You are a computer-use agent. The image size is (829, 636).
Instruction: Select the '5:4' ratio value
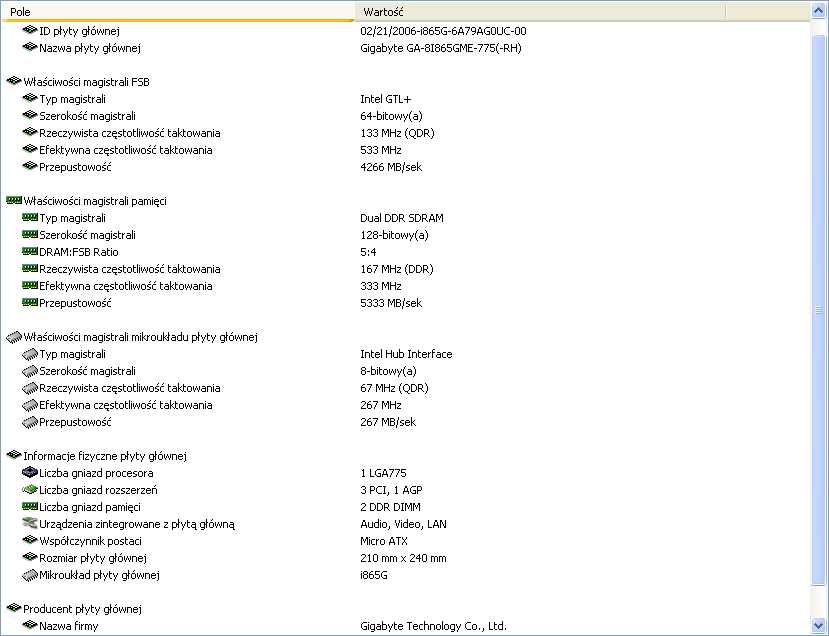coord(368,252)
